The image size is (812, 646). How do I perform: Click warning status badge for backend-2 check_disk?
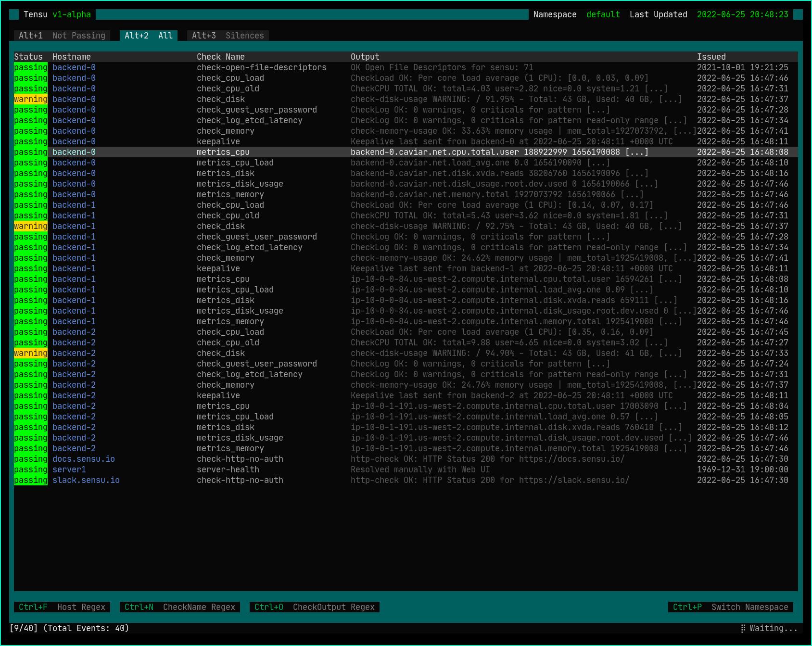[31, 353]
